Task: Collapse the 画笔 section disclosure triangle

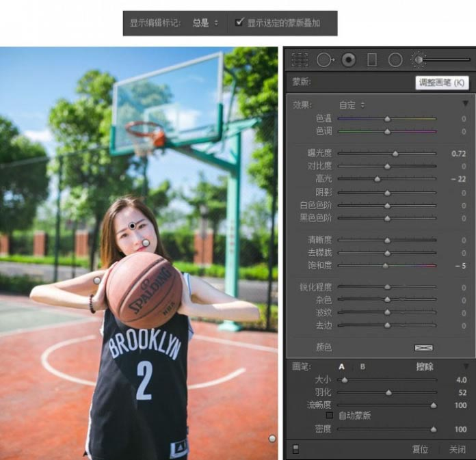Action: pos(466,366)
